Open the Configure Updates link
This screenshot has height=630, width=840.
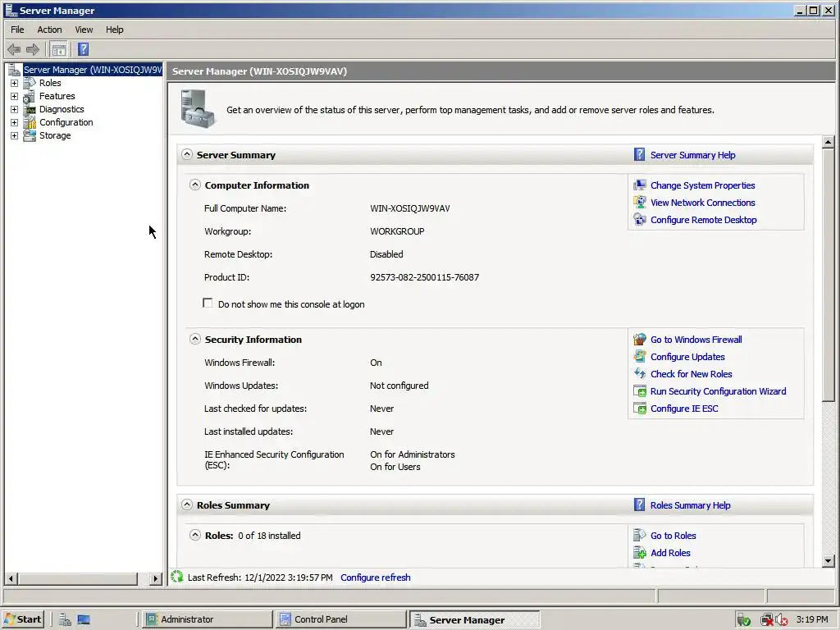point(687,357)
